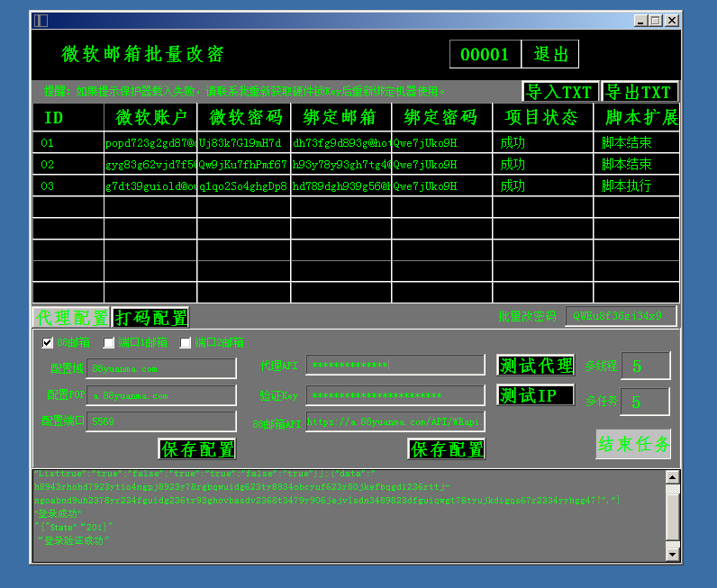
Task: Click bound email cell dh73fg9d893g
Action: pyautogui.click(x=341, y=143)
